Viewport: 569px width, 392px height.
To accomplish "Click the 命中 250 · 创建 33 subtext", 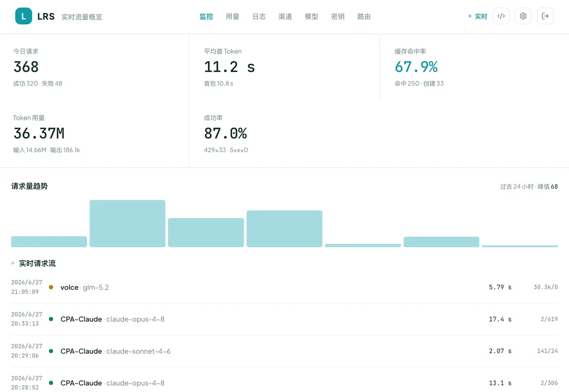I will click(419, 83).
